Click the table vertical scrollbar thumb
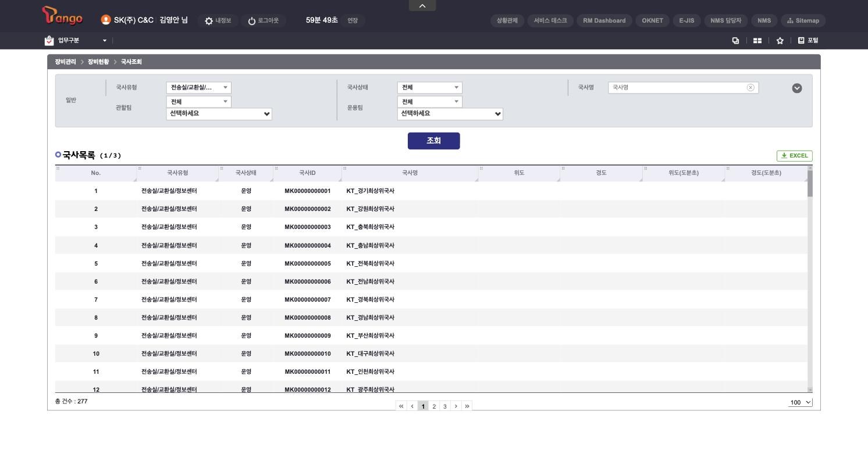Viewport: 868px width, 472px height. pos(810,183)
